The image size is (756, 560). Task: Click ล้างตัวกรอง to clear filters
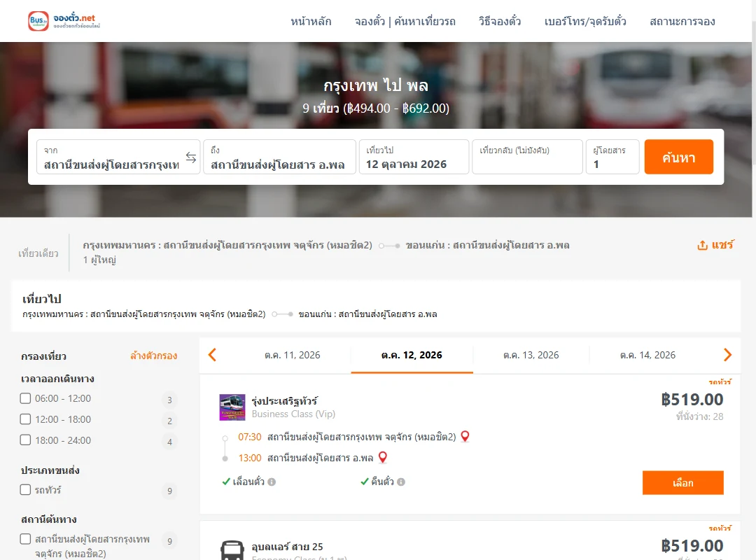[153, 356]
